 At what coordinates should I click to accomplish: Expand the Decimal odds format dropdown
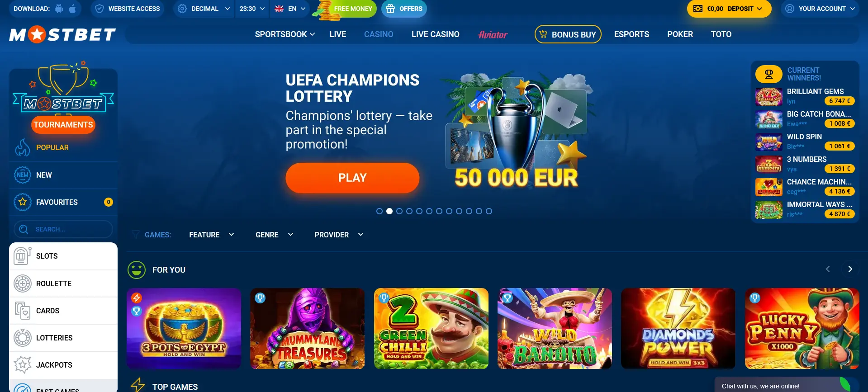(204, 9)
